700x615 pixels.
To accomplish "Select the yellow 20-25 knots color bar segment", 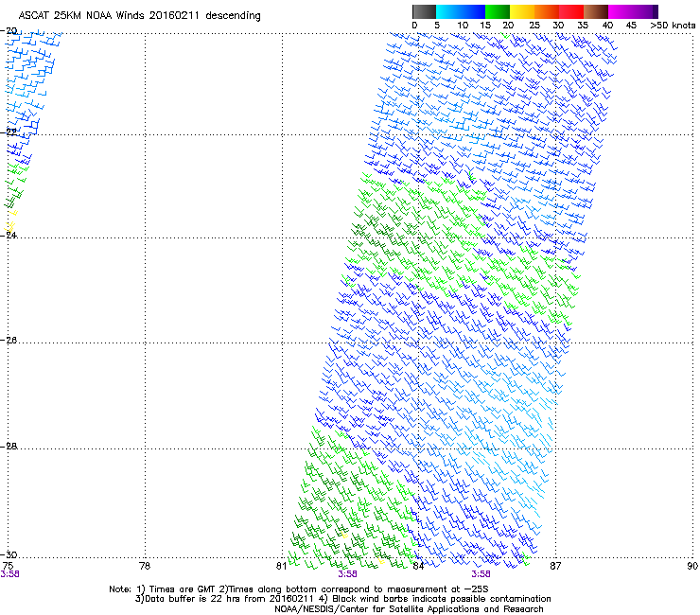I will pos(522,11).
